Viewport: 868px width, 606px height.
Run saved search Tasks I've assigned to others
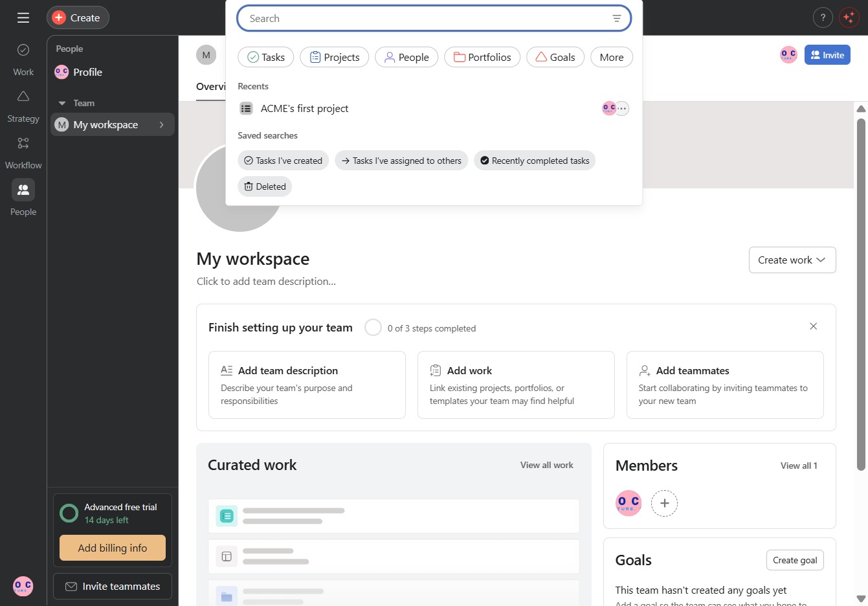point(401,161)
